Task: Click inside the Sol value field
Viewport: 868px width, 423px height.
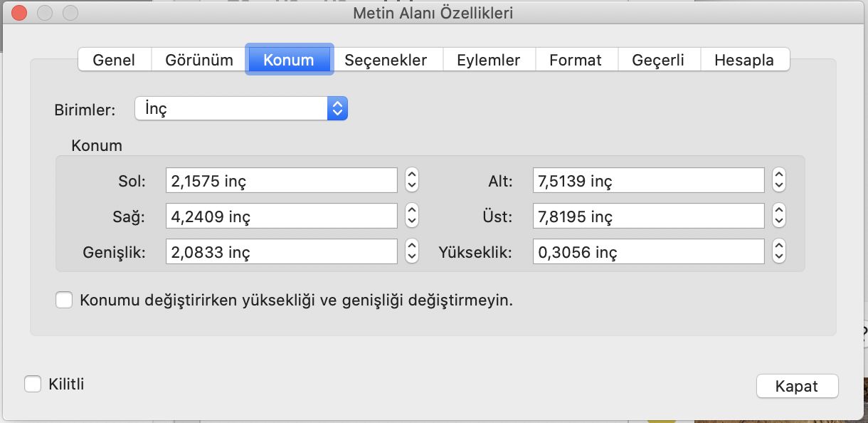Action: 281,180
